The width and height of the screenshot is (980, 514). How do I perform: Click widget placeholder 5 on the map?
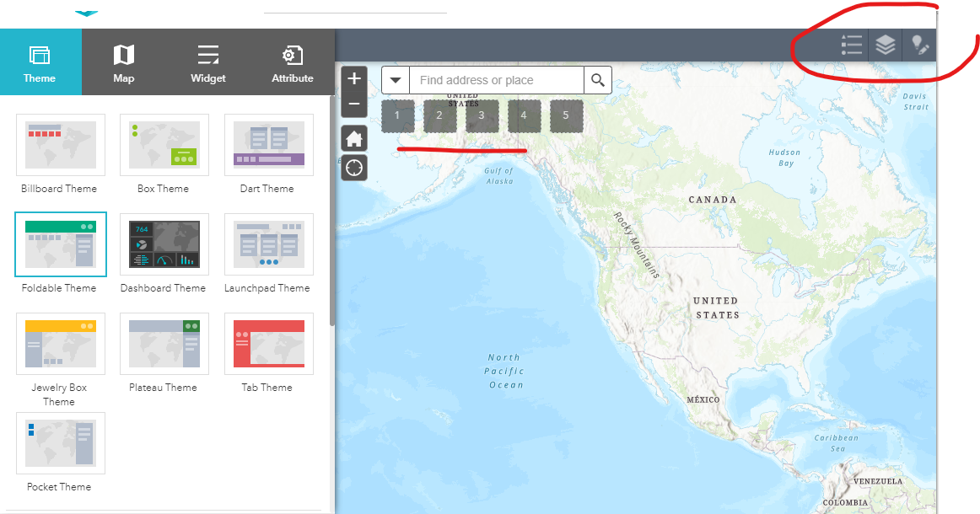[566, 115]
